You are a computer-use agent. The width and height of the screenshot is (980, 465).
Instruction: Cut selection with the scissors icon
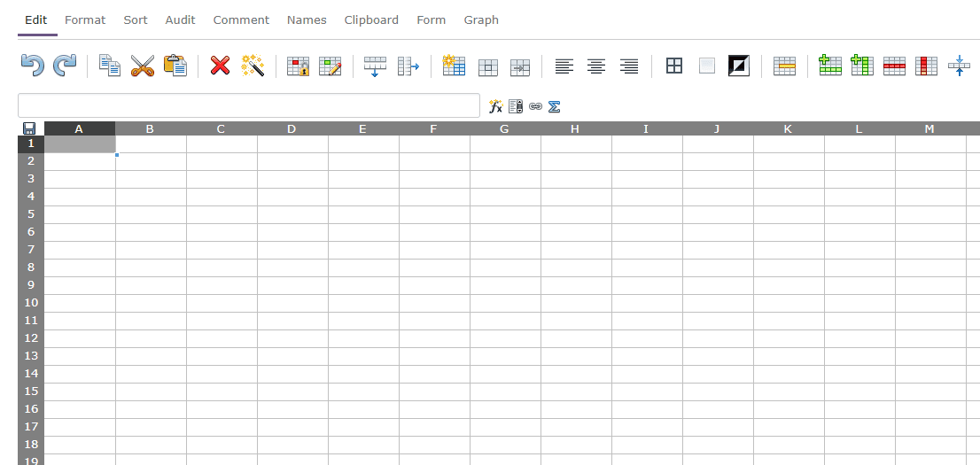pos(142,66)
